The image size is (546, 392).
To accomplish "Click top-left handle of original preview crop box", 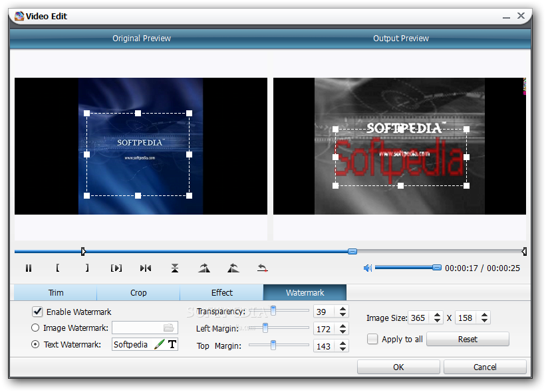I will pyautogui.click(x=86, y=113).
